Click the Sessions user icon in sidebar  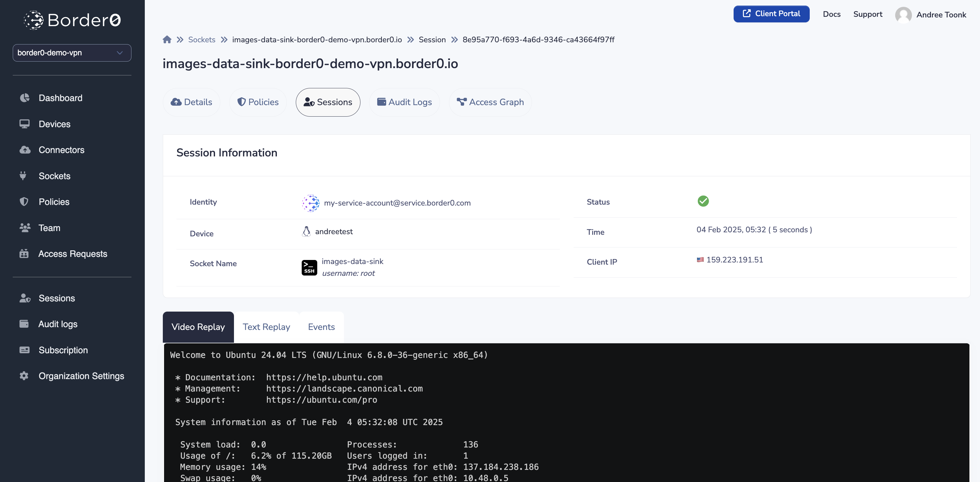coord(25,298)
